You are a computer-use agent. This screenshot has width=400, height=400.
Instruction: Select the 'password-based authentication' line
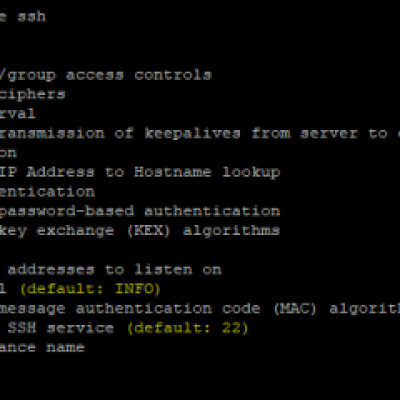[140, 212]
